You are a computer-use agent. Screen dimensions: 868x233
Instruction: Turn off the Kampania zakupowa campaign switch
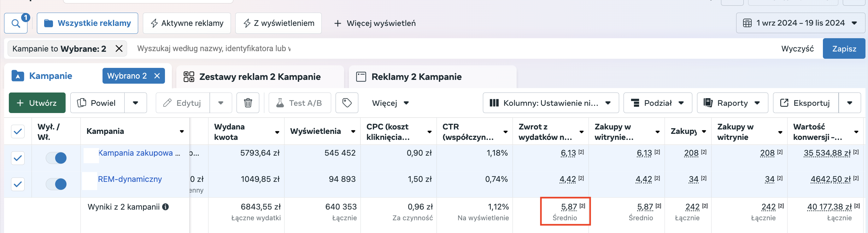pos(56,158)
